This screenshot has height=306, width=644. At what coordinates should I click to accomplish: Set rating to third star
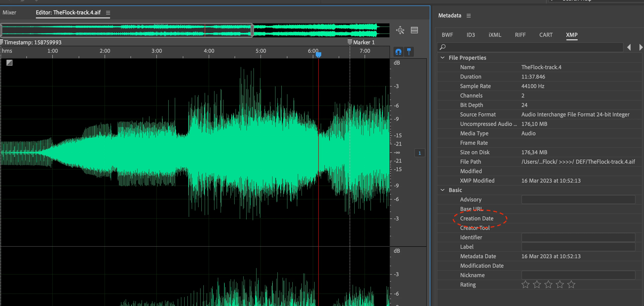pyautogui.click(x=548, y=284)
